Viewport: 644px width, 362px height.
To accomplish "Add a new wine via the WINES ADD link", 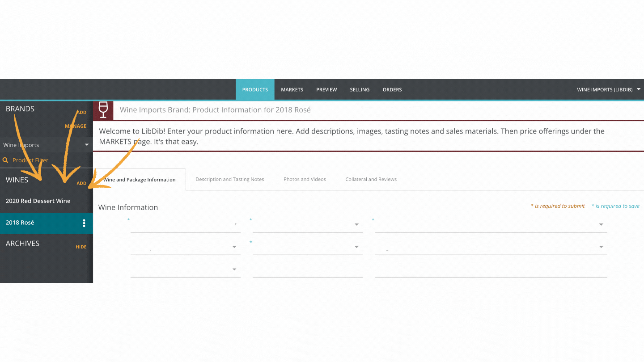I will point(81,183).
